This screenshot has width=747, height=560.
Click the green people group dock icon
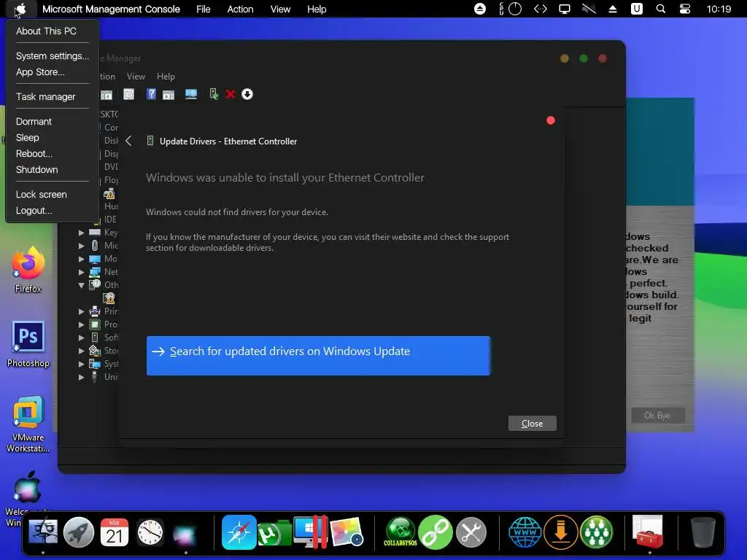[597, 532]
